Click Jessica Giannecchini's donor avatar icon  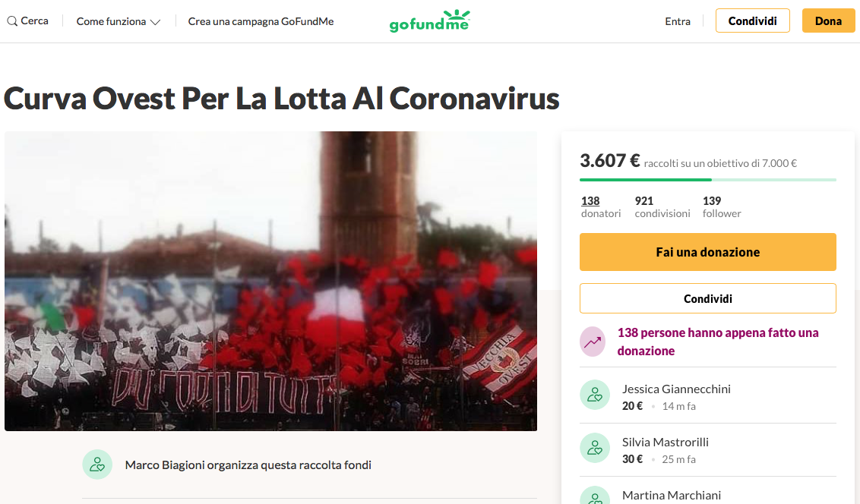(x=595, y=395)
